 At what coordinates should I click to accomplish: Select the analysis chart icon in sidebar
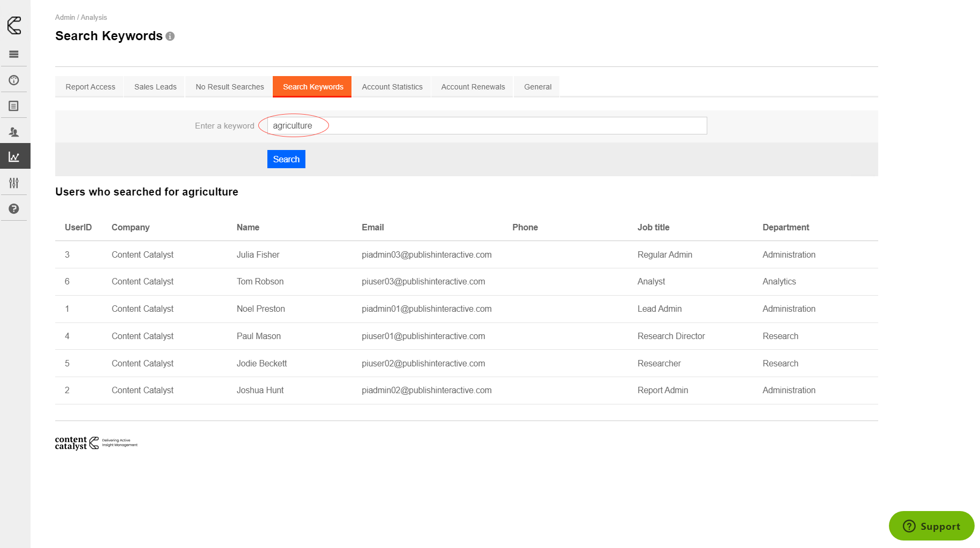[x=14, y=157]
